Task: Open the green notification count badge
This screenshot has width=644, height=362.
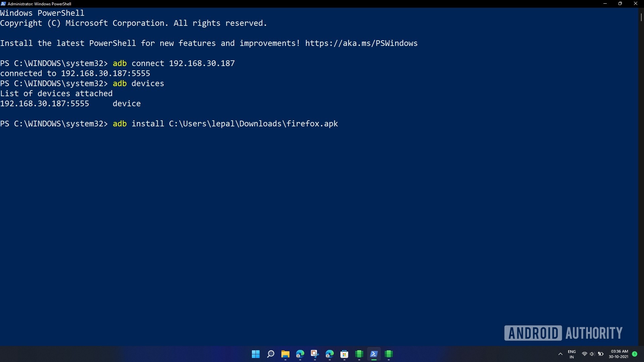Action: pos(635,354)
